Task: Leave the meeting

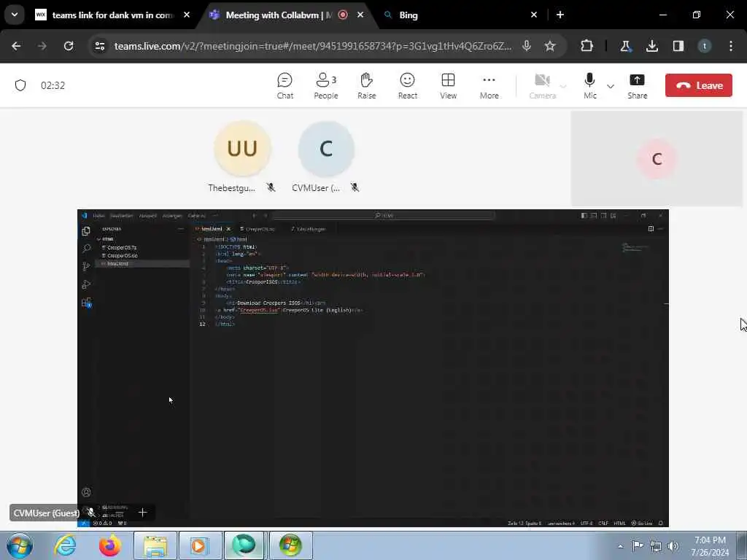Action: [698, 86]
